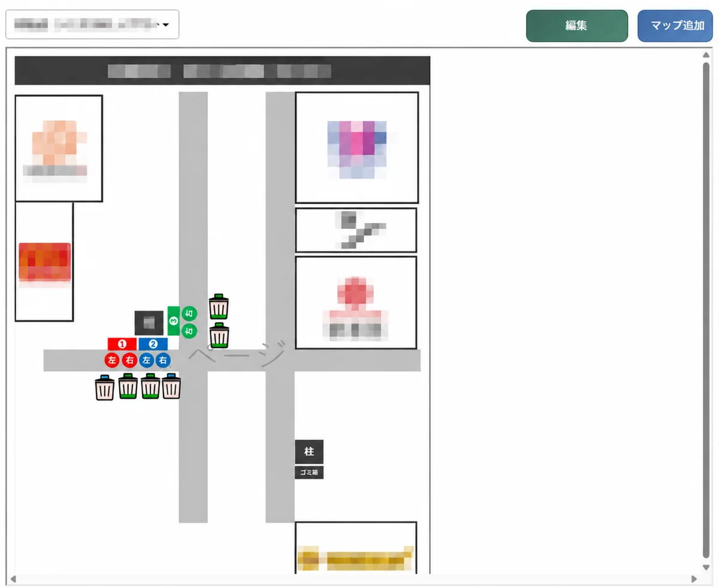
Task: Click the lower green 右 circle marker
Action: [x=189, y=330]
